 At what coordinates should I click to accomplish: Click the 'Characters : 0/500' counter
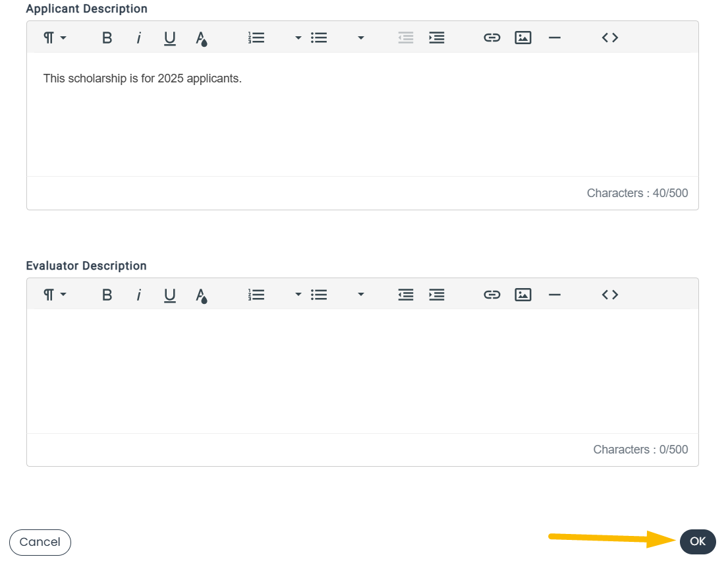pyautogui.click(x=640, y=450)
